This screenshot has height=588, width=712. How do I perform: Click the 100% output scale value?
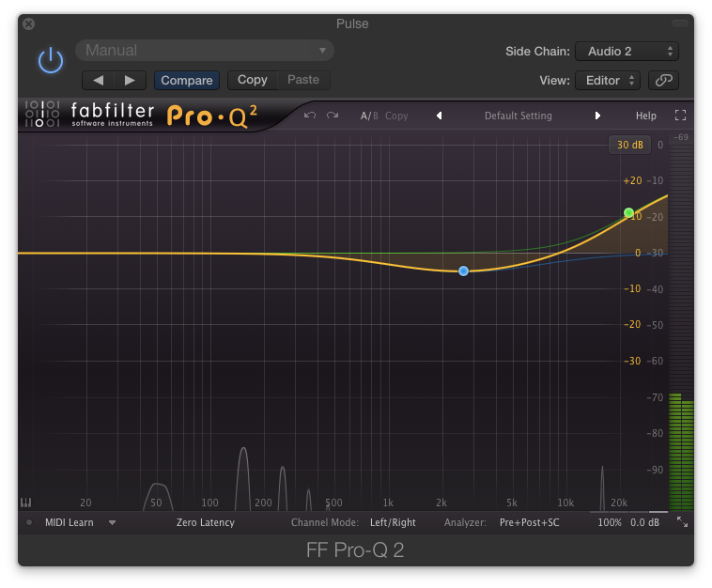point(610,522)
